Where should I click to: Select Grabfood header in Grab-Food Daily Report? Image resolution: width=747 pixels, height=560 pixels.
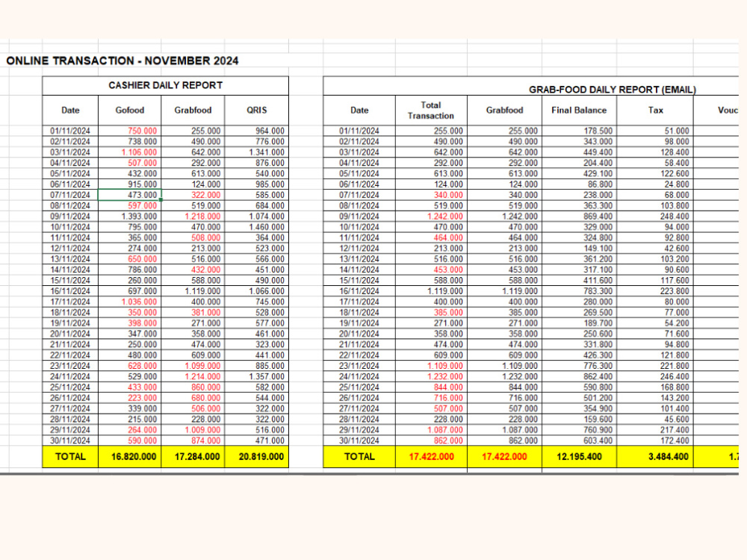(x=504, y=110)
